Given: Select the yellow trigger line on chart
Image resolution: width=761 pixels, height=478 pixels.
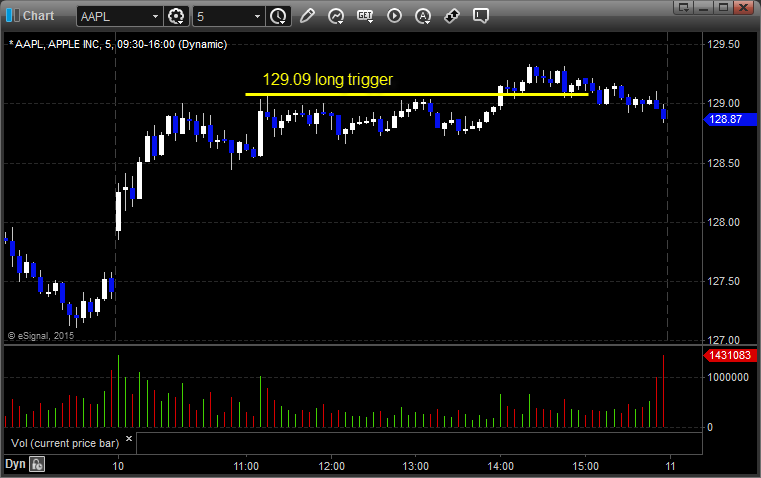Looking at the screenshot, I should (x=417, y=94).
